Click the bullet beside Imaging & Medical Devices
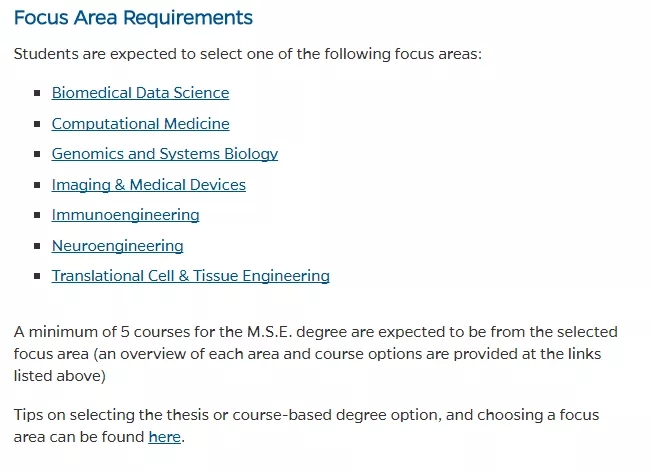 (x=38, y=185)
